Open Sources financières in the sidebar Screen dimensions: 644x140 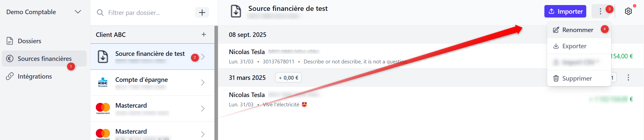point(45,59)
